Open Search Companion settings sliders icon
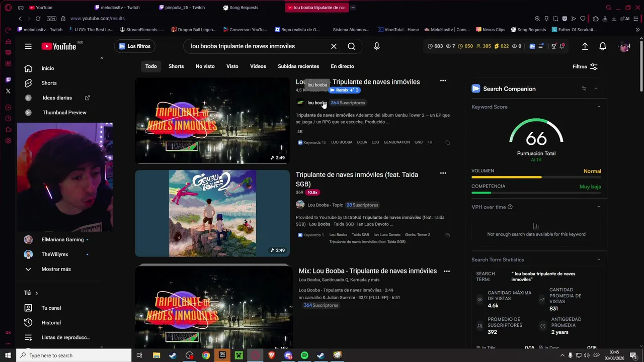The width and height of the screenshot is (644, 362). click(x=584, y=88)
